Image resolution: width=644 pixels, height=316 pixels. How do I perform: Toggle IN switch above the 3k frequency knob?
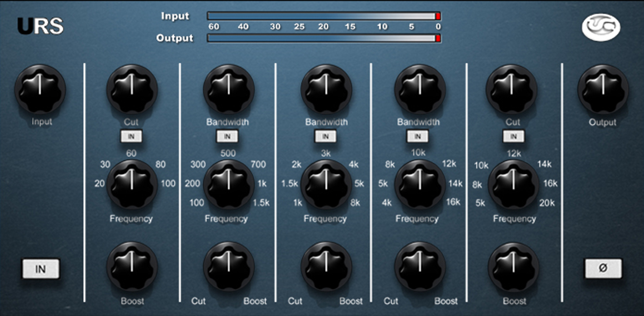(325, 136)
